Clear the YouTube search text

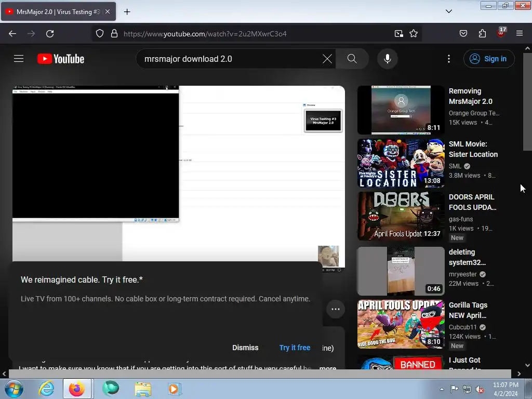pyautogui.click(x=327, y=59)
